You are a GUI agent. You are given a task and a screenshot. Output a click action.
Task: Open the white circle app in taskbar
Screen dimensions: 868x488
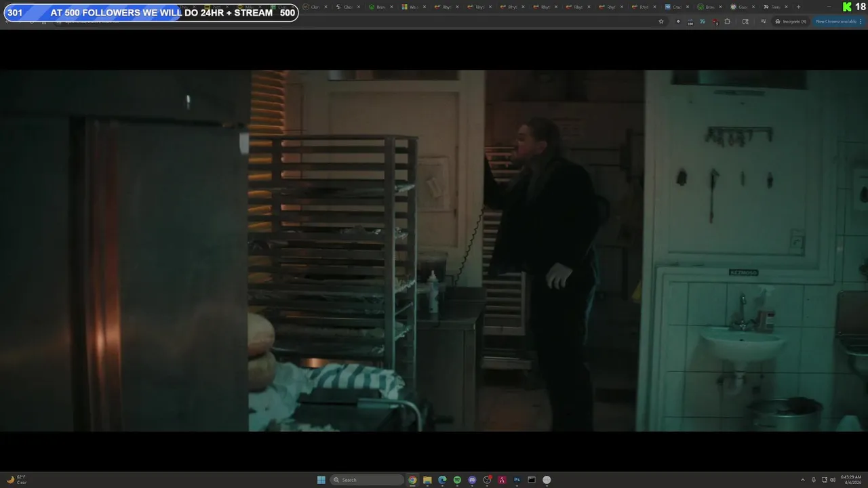[547, 480]
